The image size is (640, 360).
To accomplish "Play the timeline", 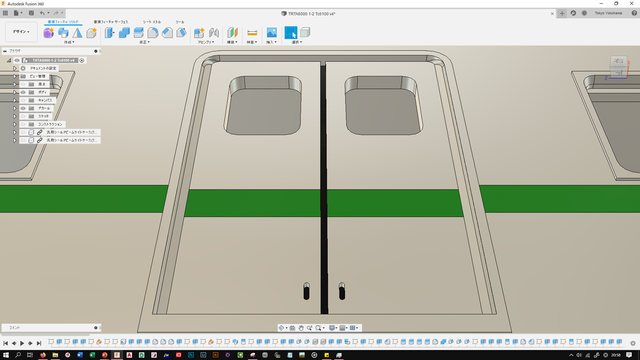I will coord(22,343).
